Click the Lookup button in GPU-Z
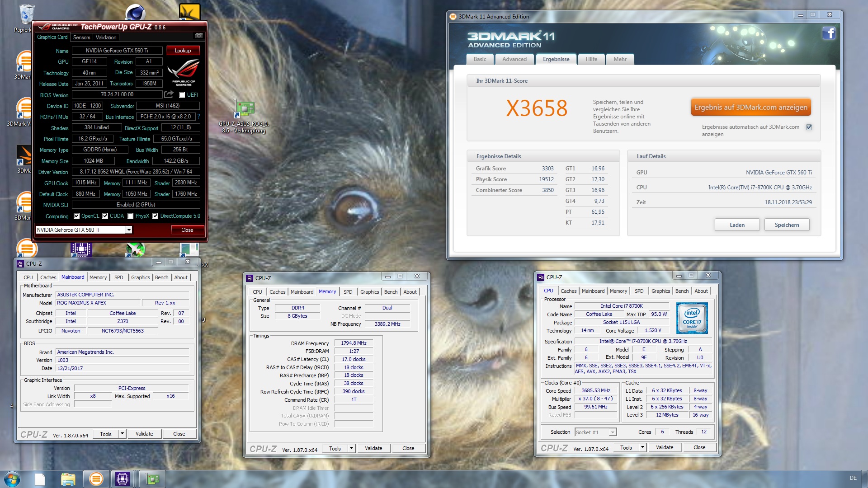The image size is (868, 488). pos(183,51)
